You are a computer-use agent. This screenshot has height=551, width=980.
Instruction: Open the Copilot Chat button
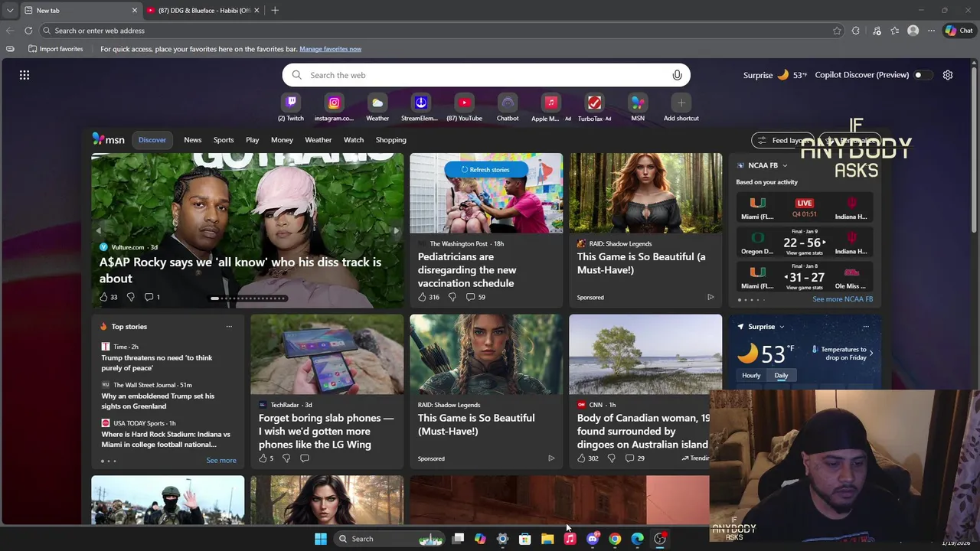pos(959,31)
